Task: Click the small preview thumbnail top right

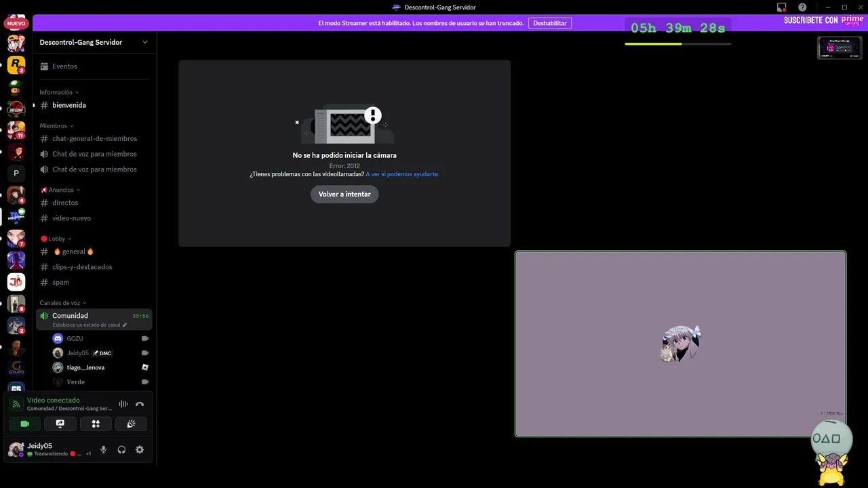Action: pyautogui.click(x=840, y=47)
